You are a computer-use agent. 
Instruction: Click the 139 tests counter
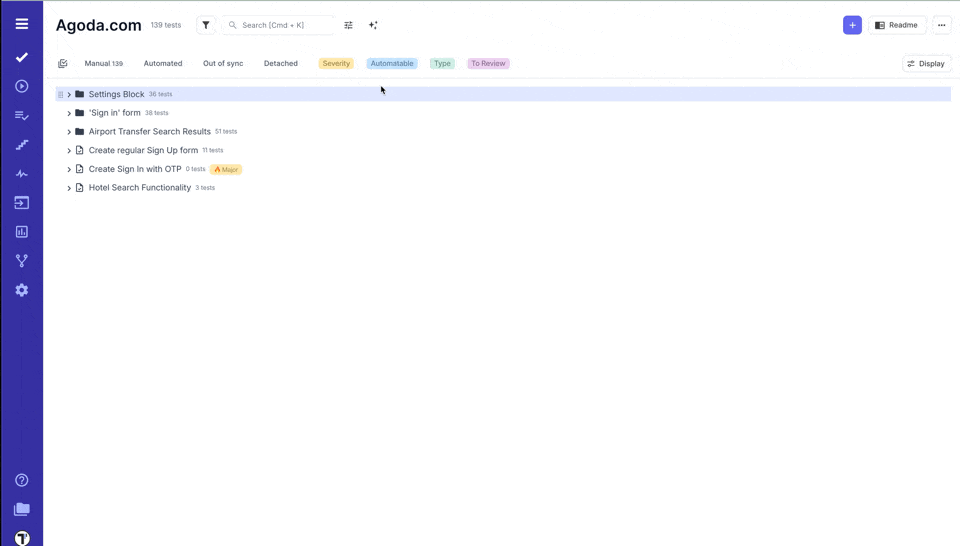point(166,25)
